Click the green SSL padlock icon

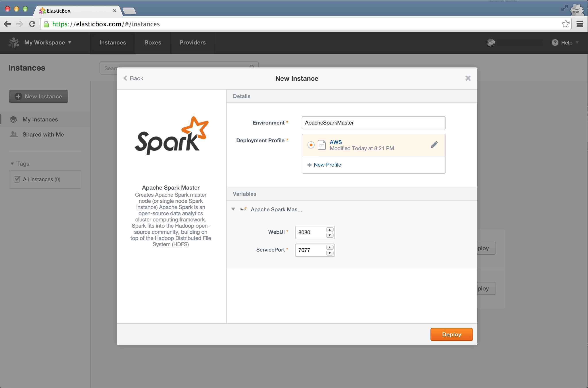tap(46, 24)
